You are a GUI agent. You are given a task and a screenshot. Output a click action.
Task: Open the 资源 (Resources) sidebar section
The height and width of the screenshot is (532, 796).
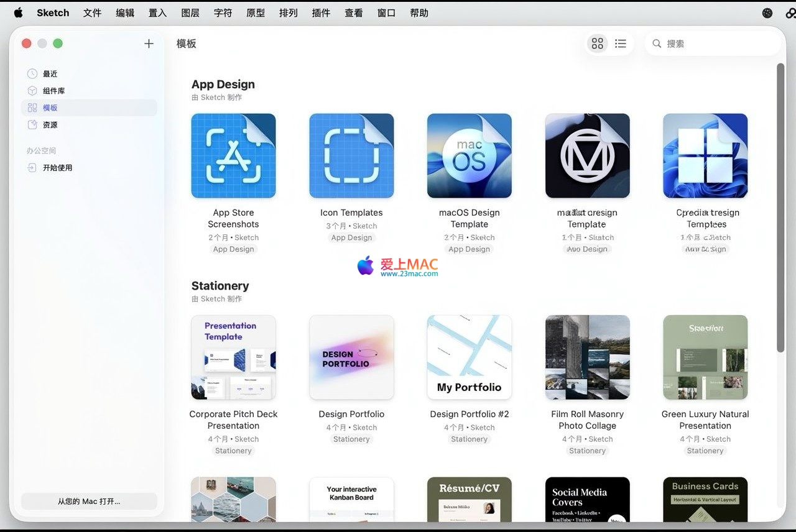pyautogui.click(x=50, y=125)
